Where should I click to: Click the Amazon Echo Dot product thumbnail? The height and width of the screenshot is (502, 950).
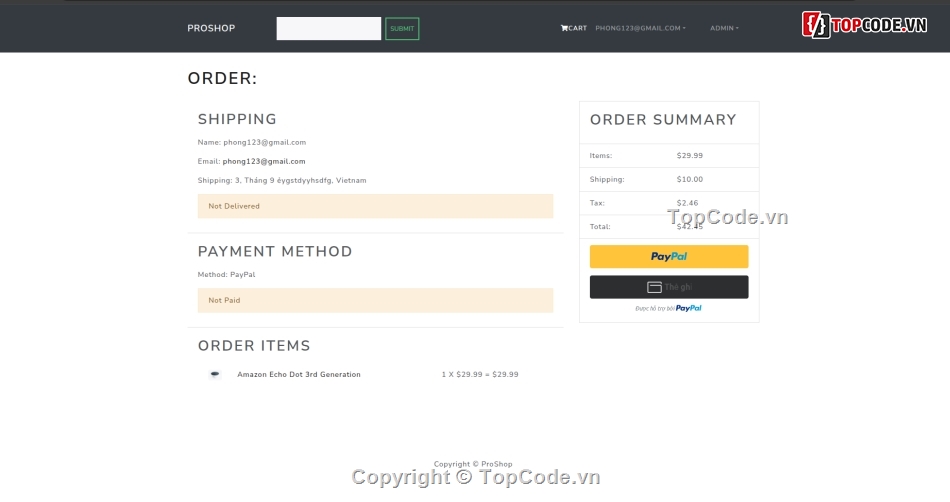coord(214,374)
